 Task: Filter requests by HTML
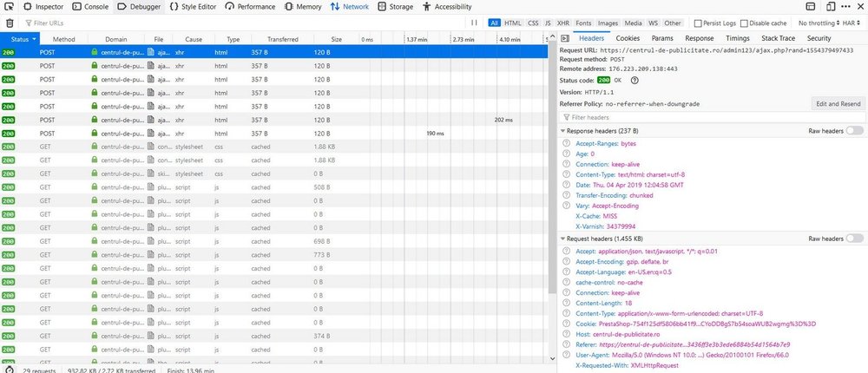pyautogui.click(x=513, y=23)
